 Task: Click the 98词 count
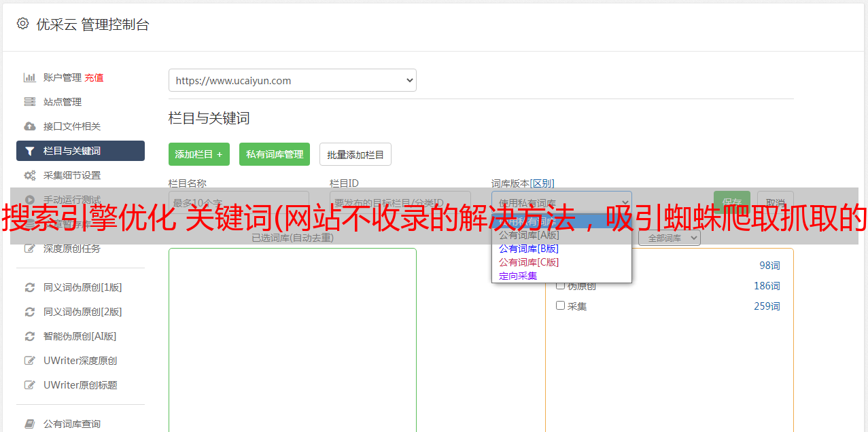[x=769, y=266]
